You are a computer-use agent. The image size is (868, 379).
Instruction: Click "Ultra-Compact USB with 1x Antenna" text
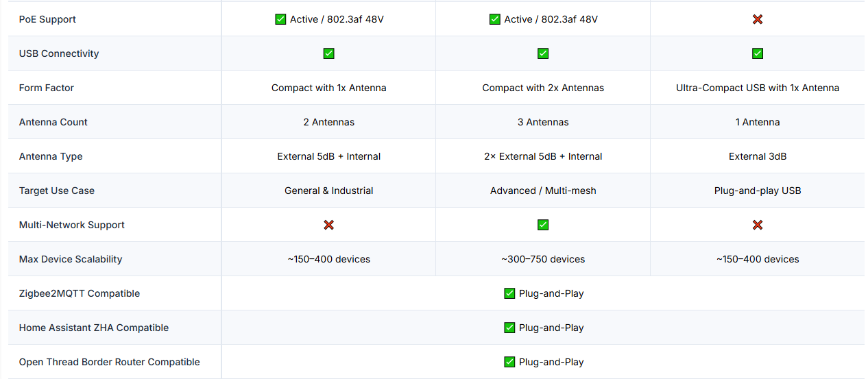coord(757,88)
